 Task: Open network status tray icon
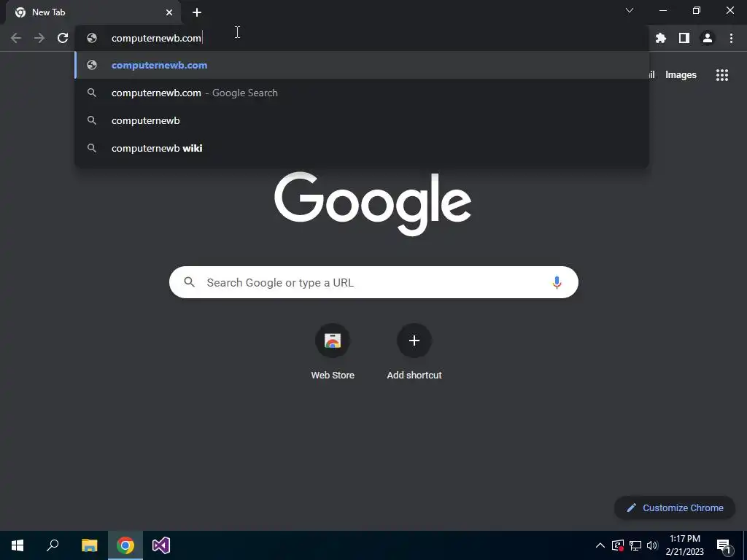click(635, 545)
